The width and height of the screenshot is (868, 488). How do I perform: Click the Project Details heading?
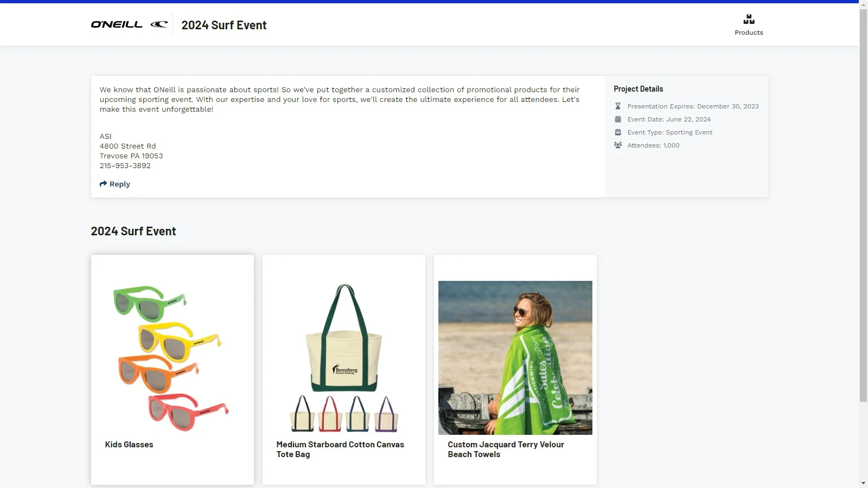tap(639, 89)
